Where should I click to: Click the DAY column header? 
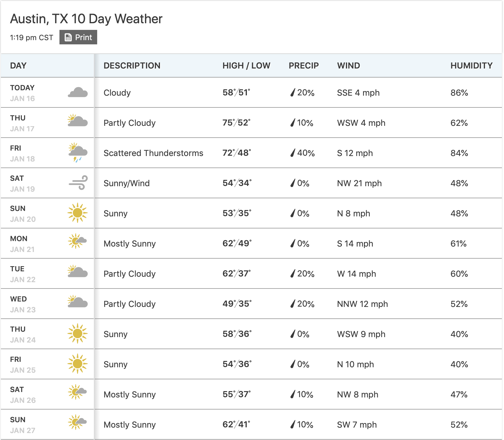click(18, 65)
